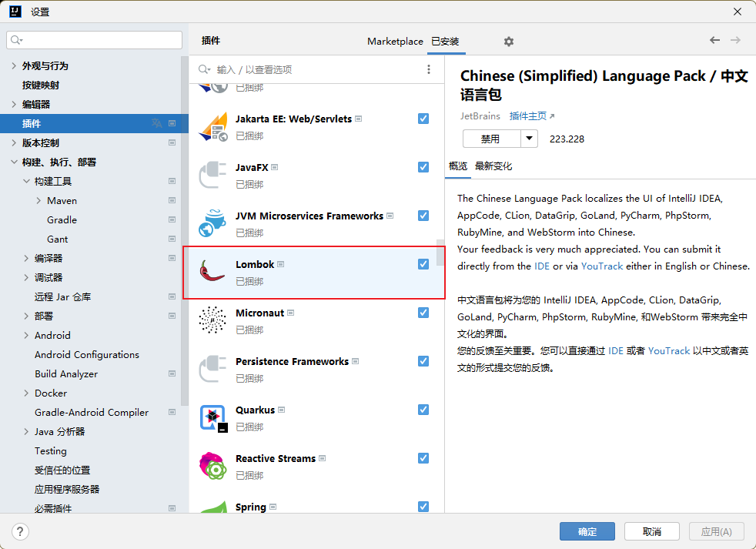Screen dimensions: 756x549
Task: Uncheck the JavaFX plugin
Action: click(x=423, y=167)
